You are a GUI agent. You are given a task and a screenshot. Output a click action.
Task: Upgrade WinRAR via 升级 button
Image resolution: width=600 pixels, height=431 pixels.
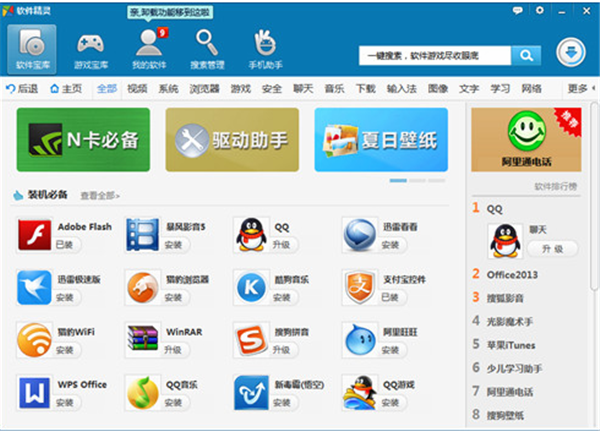pyautogui.click(x=174, y=350)
